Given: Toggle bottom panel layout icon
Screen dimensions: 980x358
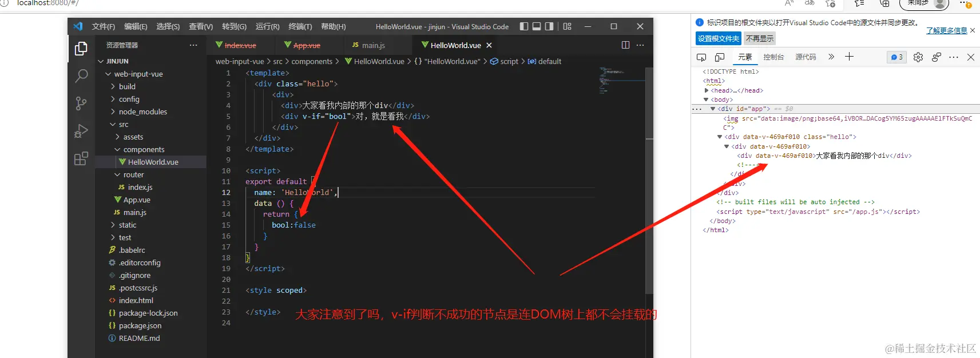Looking at the screenshot, I should (537, 26).
